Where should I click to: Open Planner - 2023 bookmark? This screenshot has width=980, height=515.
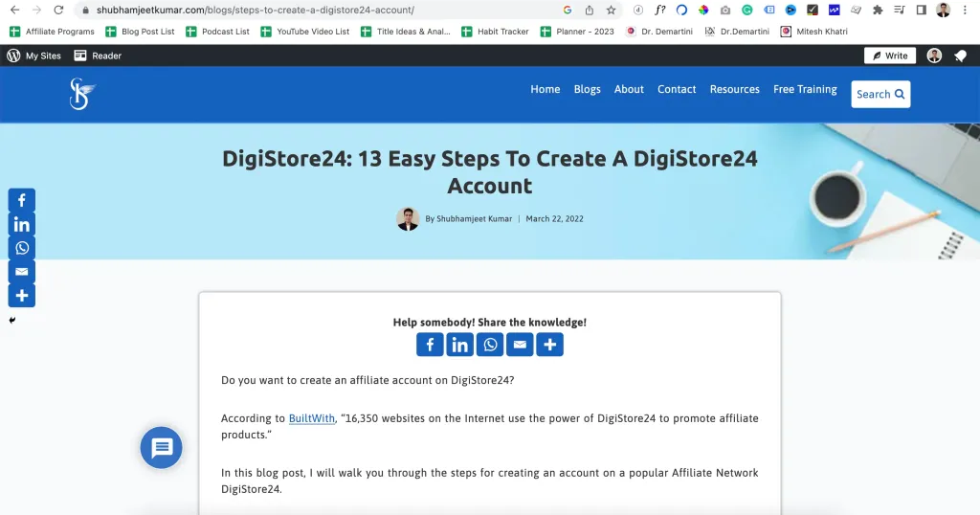[577, 32]
